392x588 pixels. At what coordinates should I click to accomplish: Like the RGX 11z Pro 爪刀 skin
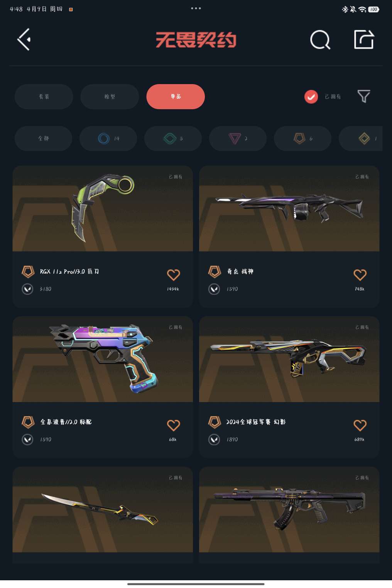point(173,275)
